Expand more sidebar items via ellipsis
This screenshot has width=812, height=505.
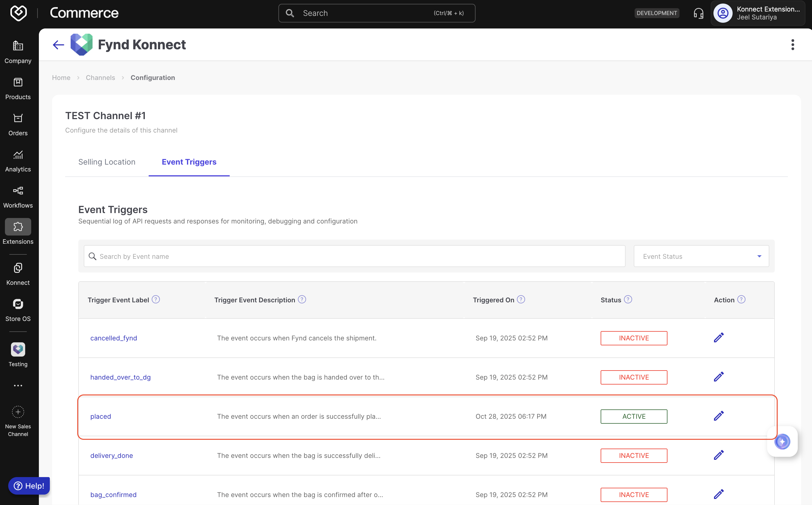coord(18,385)
